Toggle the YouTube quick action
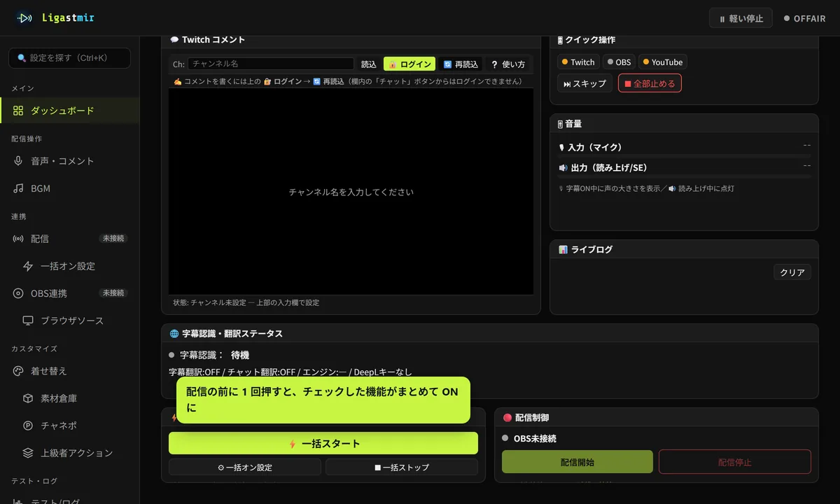Image resolution: width=840 pixels, height=504 pixels. point(663,62)
